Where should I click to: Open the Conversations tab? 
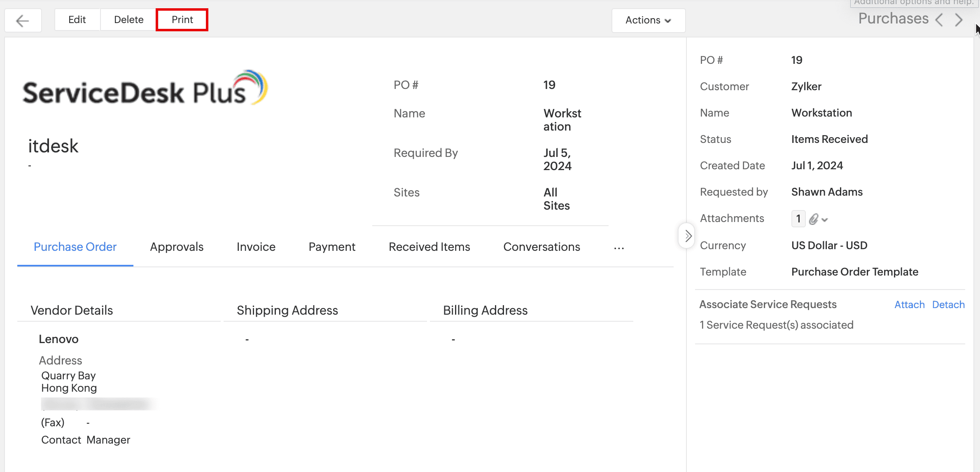[541, 247]
